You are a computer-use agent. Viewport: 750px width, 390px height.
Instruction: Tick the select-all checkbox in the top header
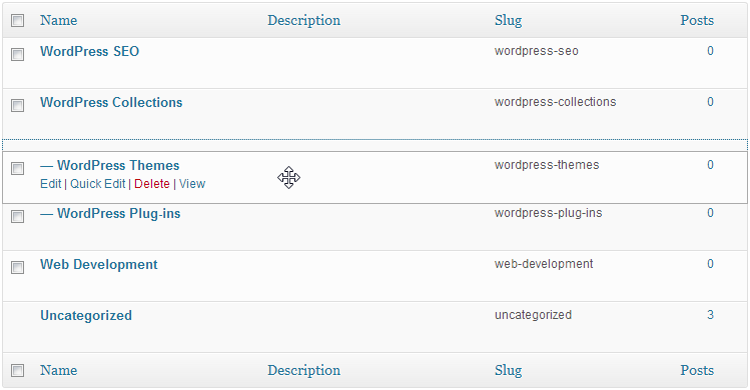pos(18,21)
